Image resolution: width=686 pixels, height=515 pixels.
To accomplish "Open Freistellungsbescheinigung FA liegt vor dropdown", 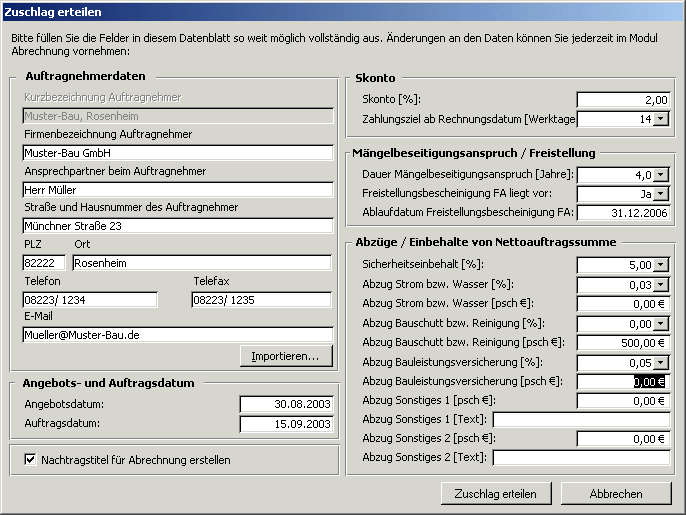I will (660, 194).
